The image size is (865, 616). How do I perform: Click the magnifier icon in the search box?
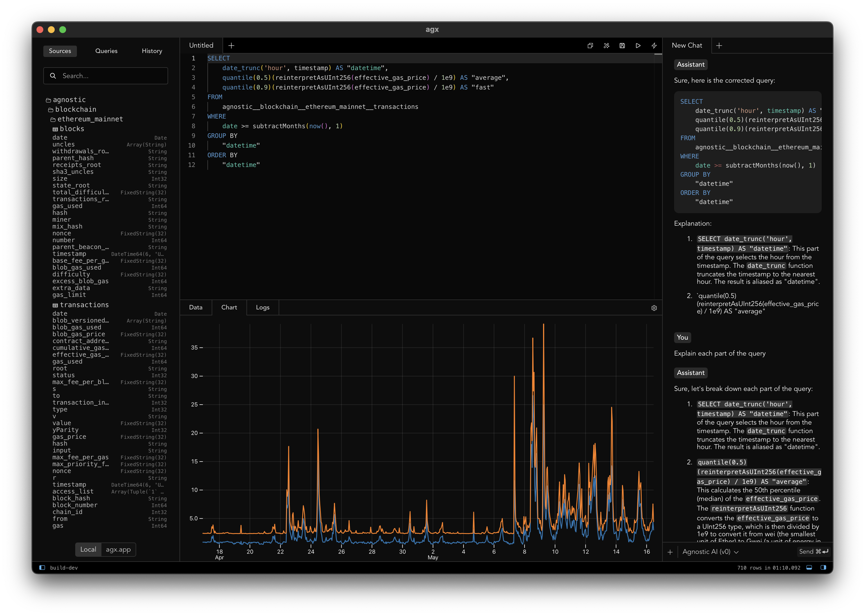(53, 76)
